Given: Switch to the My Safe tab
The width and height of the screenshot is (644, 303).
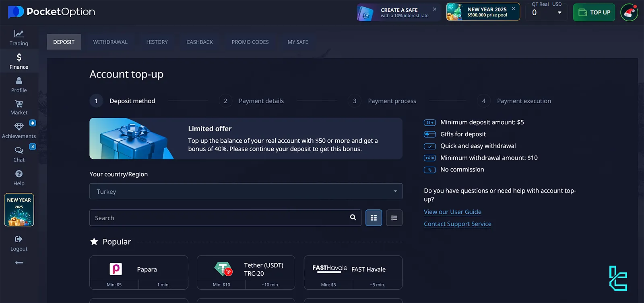Looking at the screenshot, I should coord(298,42).
